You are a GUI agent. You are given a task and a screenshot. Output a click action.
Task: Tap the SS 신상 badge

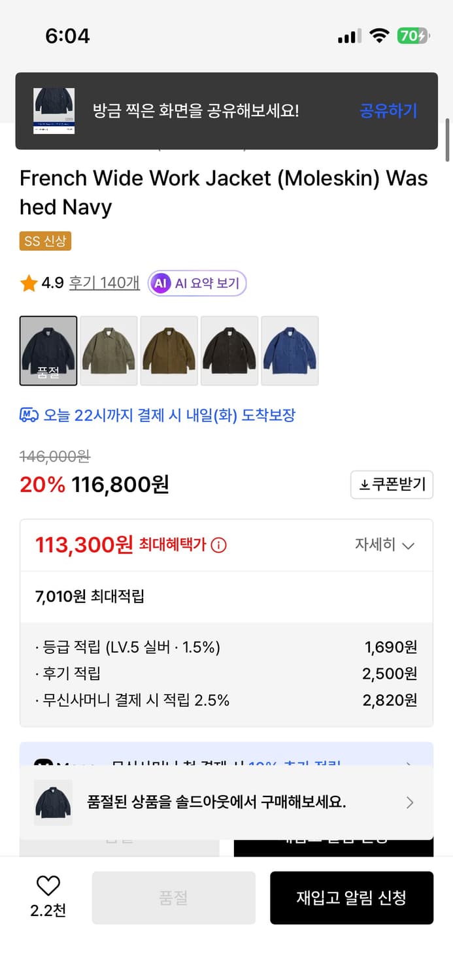pyautogui.click(x=44, y=240)
